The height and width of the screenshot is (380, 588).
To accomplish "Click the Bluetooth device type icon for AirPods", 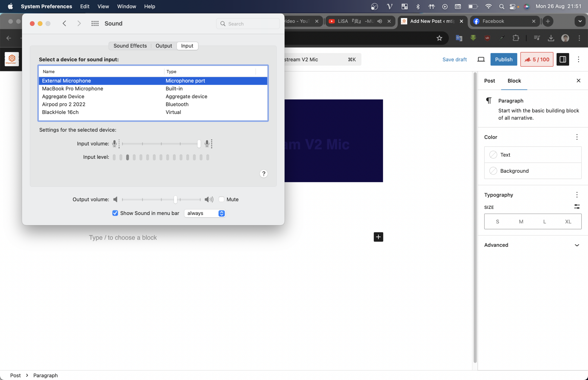I will pyautogui.click(x=177, y=104).
